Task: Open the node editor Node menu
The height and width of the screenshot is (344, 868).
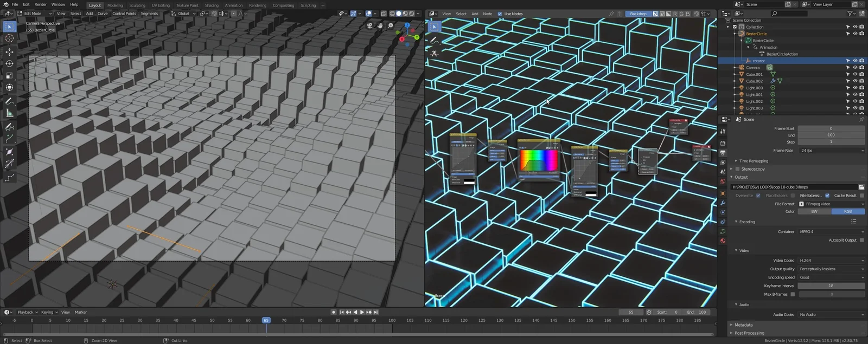Action: click(487, 14)
